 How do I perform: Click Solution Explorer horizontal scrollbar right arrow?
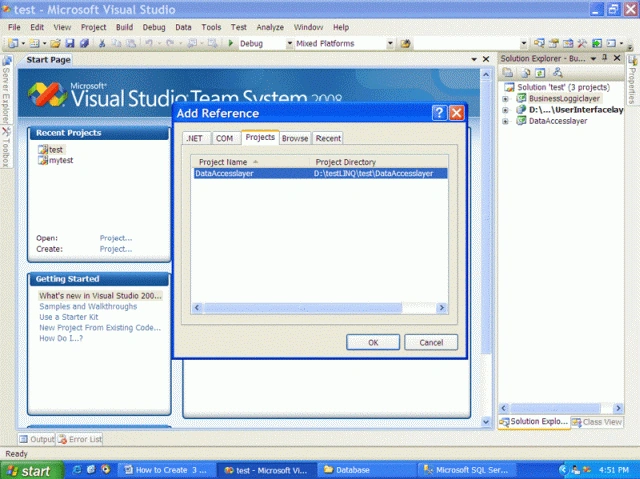[618, 408]
